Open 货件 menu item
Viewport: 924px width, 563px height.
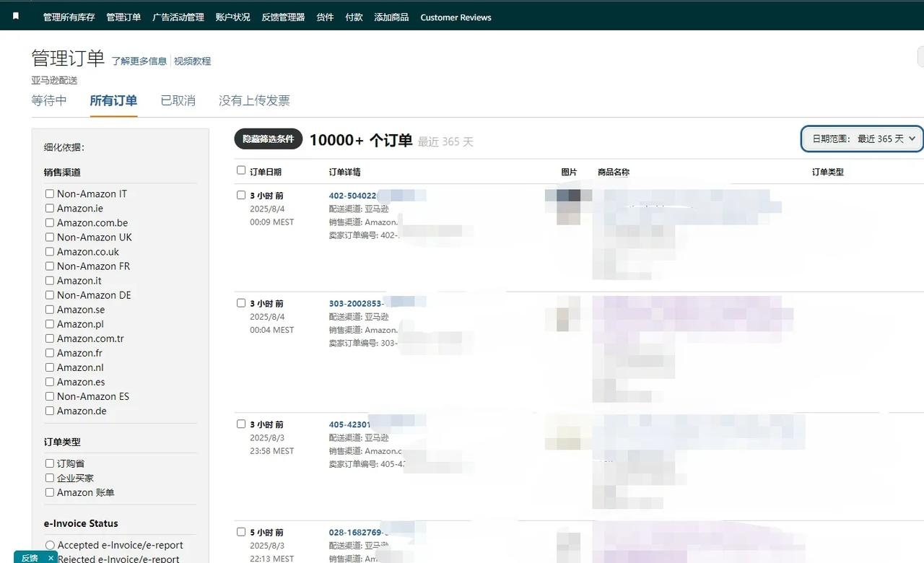coord(325,17)
